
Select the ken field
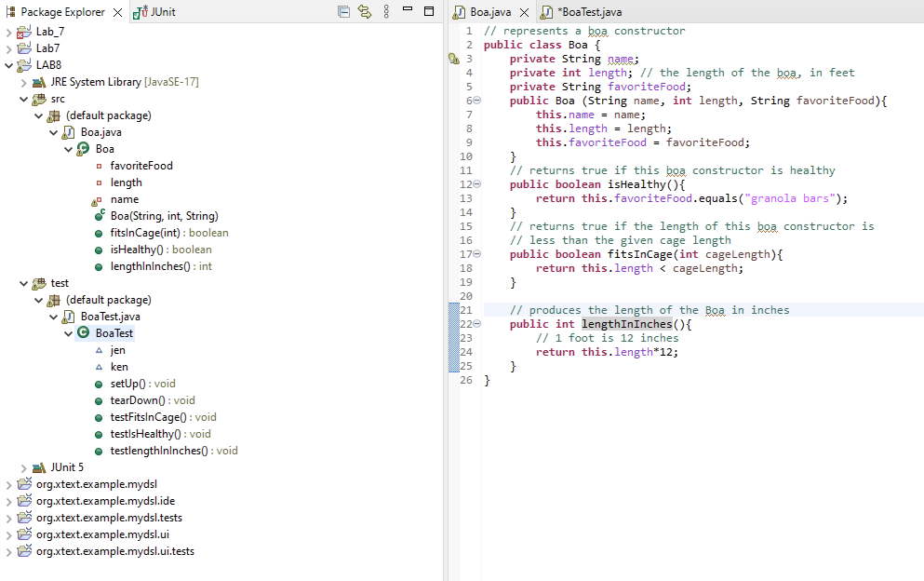coord(119,367)
